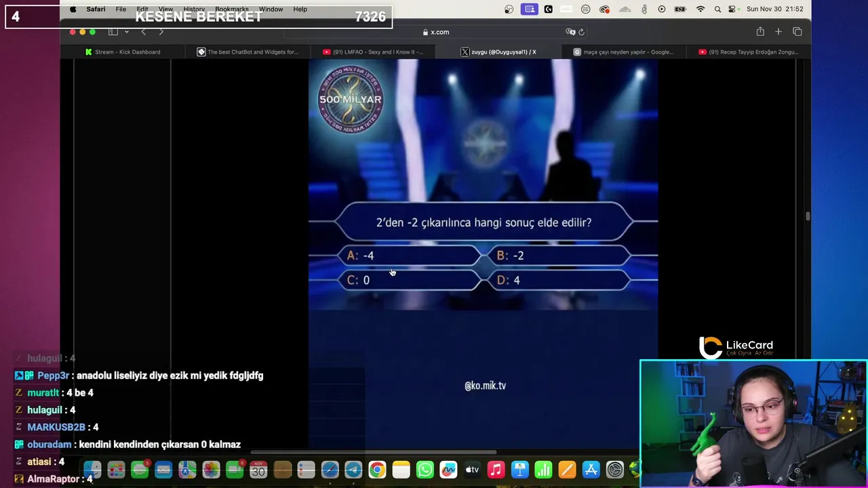The width and height of the screenshot is (868, 488).
Task: Go back with the Safari back arrow
Action: coord(143,32)
